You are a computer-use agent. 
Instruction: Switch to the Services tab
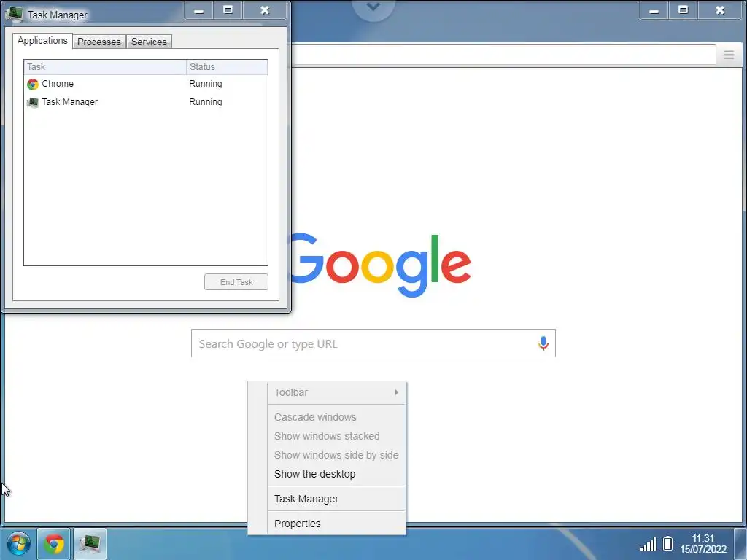click(x=149, y=42)
